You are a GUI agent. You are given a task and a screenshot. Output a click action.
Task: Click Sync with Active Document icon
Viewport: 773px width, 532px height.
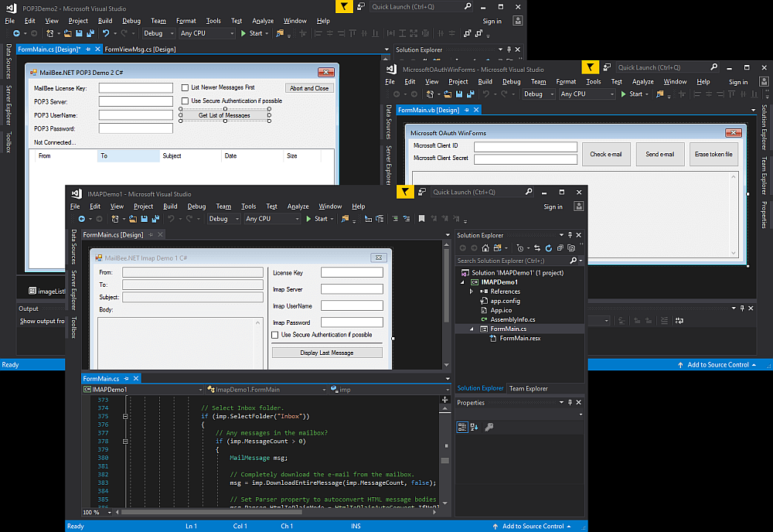(x=537, y=248)
